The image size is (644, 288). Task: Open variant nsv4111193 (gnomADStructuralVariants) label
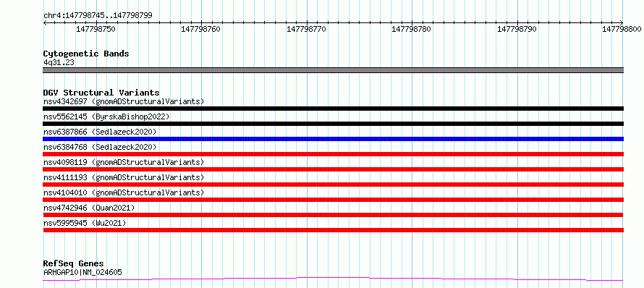(x=124, y=177)
